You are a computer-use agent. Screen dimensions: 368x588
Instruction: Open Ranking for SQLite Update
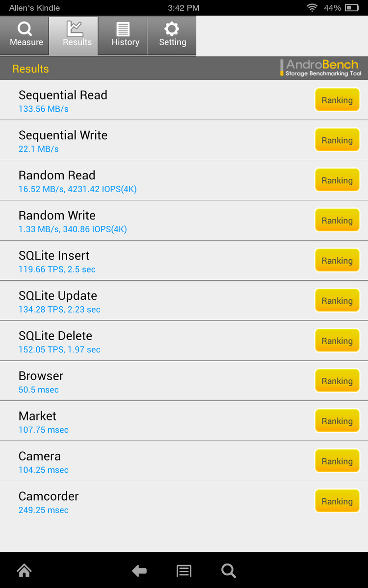point(337,301)
